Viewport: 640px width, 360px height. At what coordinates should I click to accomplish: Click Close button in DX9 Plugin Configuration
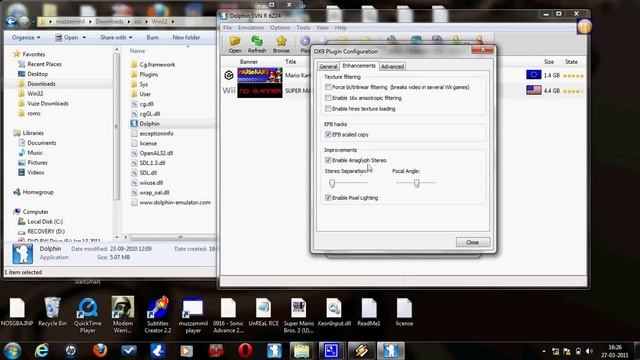pyautogui.click(x=473, y=242)
